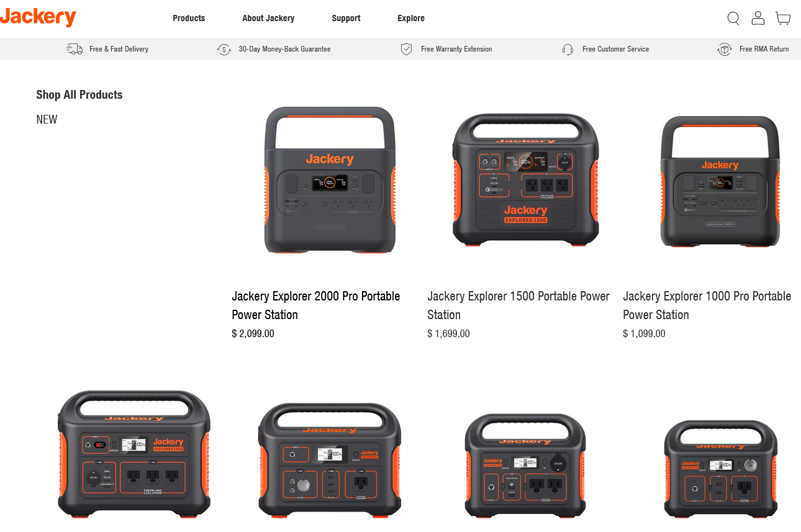The image size is (801, 532).
Task: Click the $ 2,099.00 price
Action: [253, 334]
